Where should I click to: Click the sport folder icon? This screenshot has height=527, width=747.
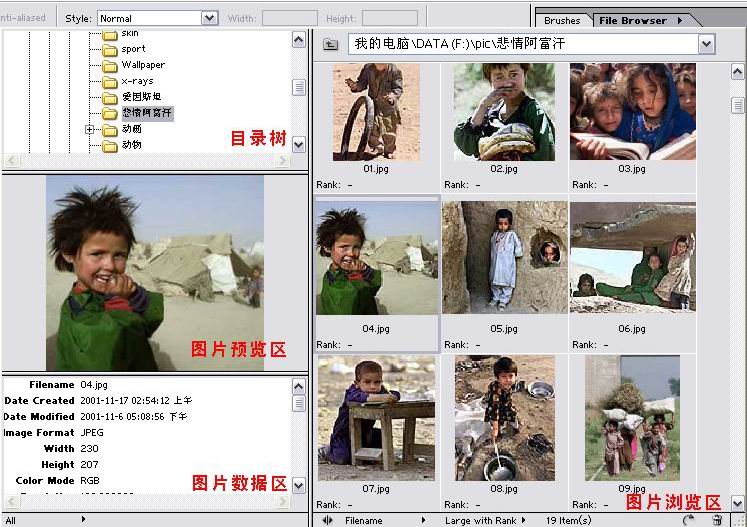tap(110, 50)
